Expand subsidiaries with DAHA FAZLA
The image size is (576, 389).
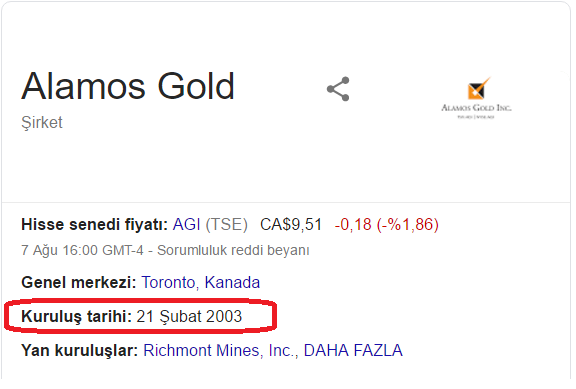[353, 350]
